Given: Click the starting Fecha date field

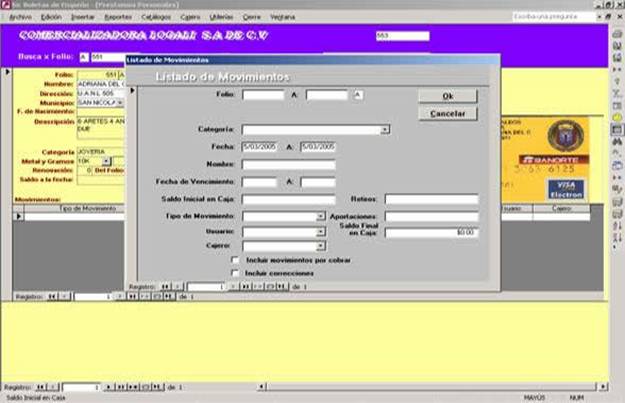Looking at the screenshot, I should 259,147.
